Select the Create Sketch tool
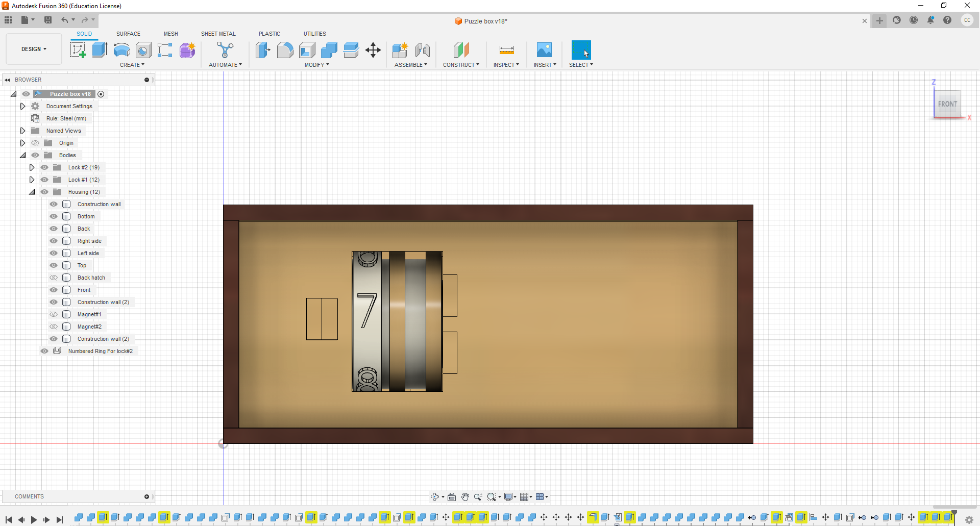The height and width of the screenshot is (526, 980). (x=78, y=50)
